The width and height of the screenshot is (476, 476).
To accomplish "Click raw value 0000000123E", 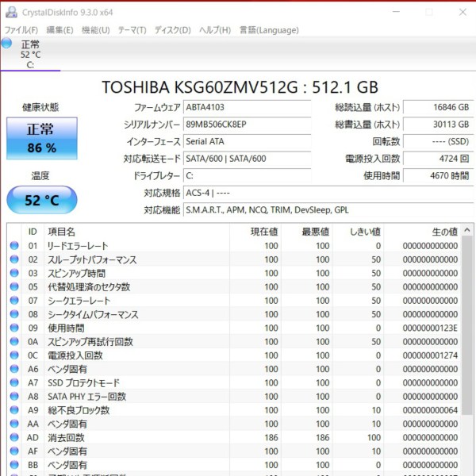I will pos(430,328).
